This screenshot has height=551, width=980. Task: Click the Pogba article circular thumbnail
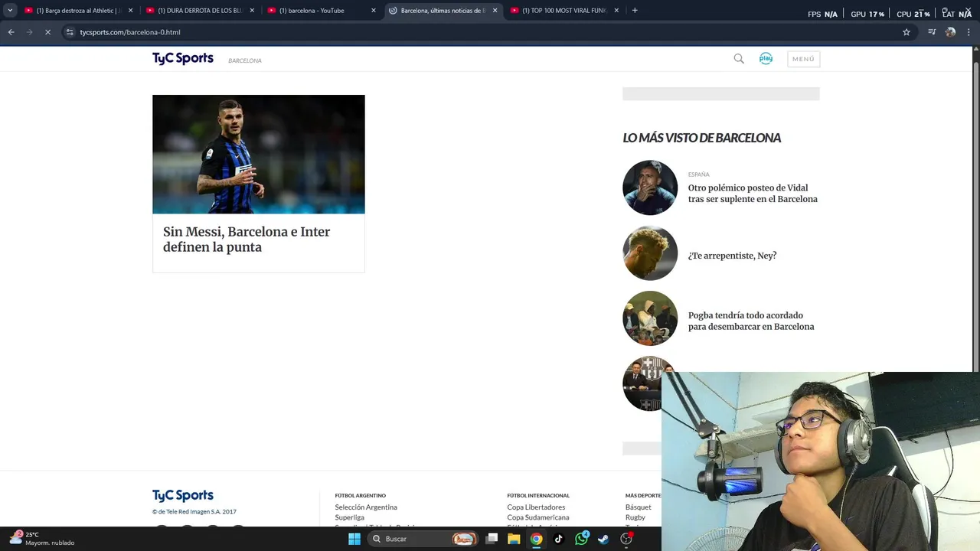pos(650,318)
